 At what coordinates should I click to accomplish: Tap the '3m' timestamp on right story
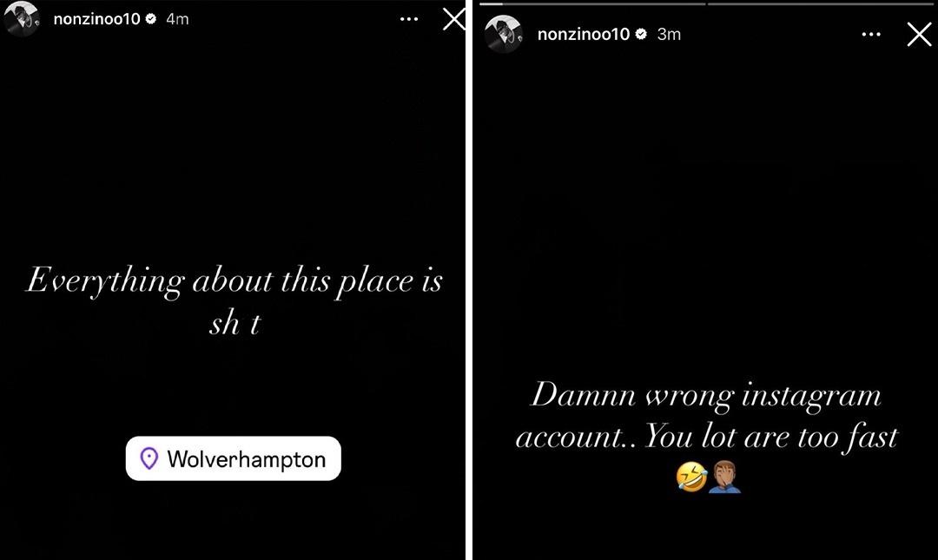(x=669, y=34)
